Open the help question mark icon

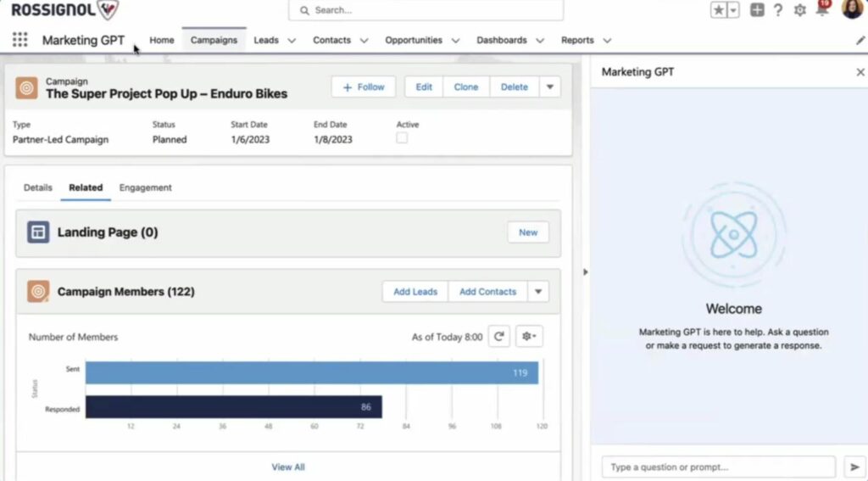click(778, 10)
